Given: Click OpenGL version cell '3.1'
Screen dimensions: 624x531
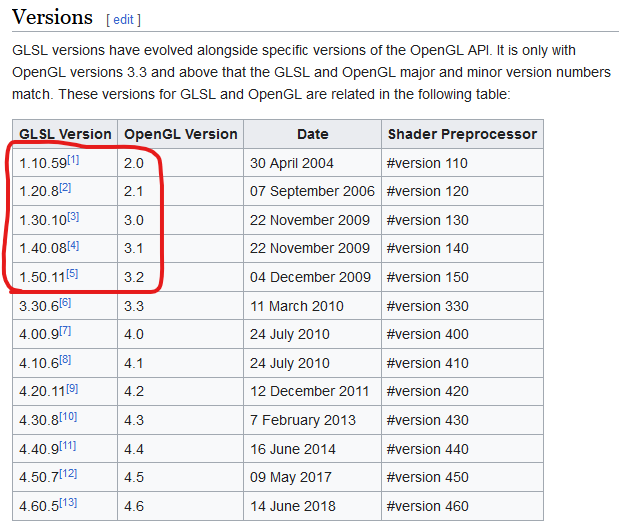Looking at the screenshot, I should pyautogui.click(x=181, y=248).
